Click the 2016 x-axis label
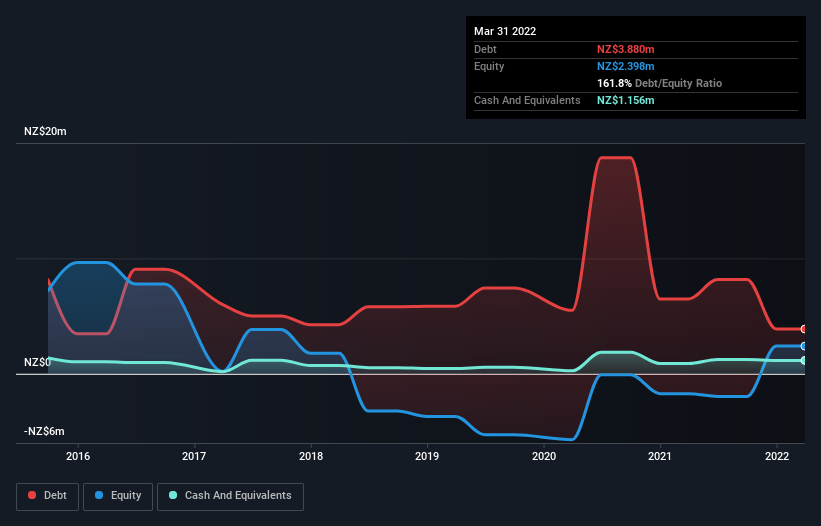This screenshot has width=821, height=526. (x=78, y=456)
